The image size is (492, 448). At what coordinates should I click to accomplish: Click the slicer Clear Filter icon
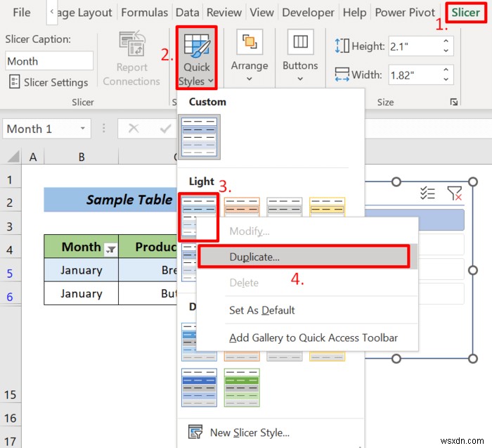pos(454,193)
